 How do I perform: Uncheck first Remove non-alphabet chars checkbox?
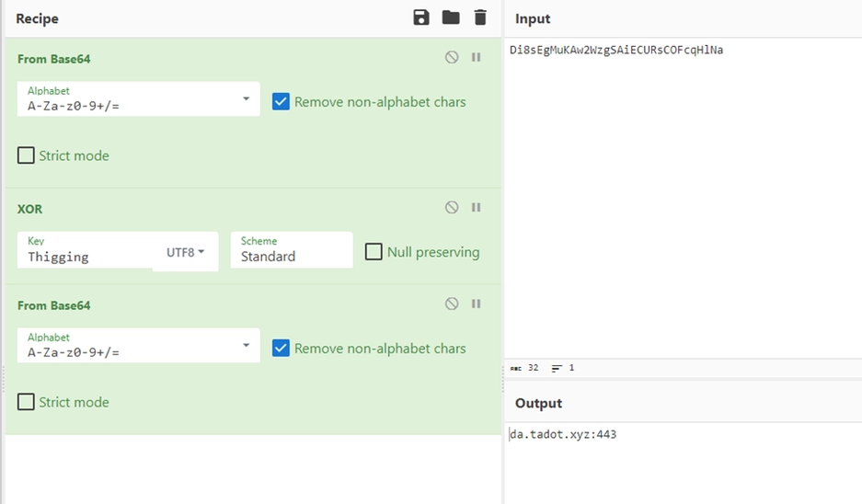[x=282, y=102]
